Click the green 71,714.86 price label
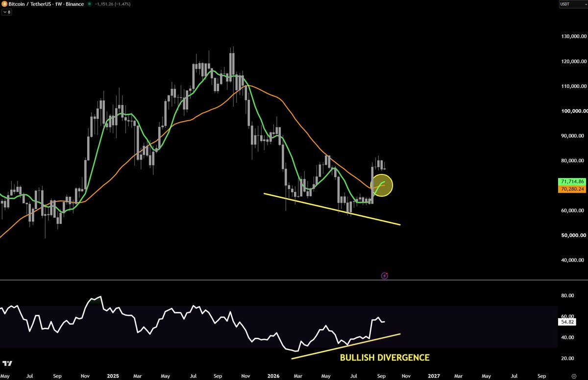This screenshot has width=588, height=380. tap(571, 181)
